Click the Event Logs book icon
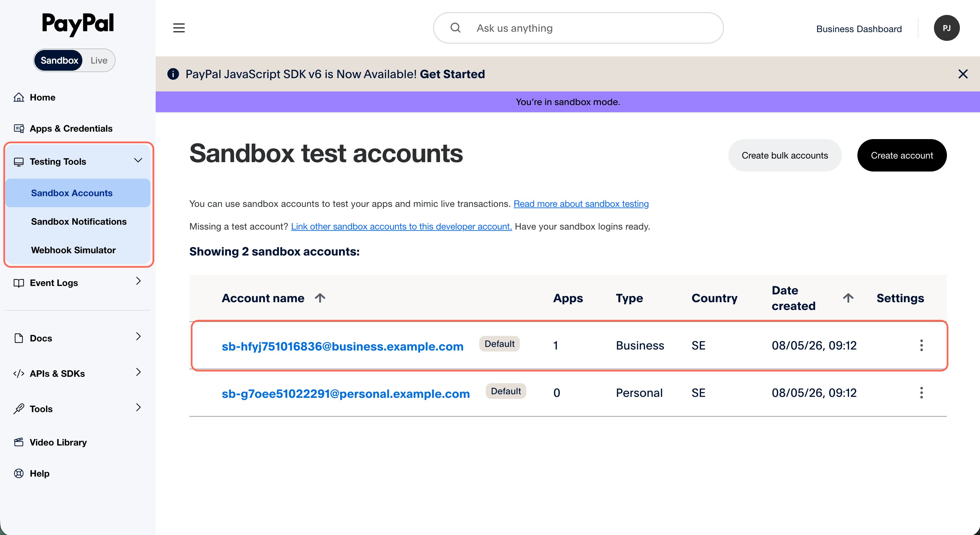The width and height of the screenshot is (980, 535). coord(18,283)
